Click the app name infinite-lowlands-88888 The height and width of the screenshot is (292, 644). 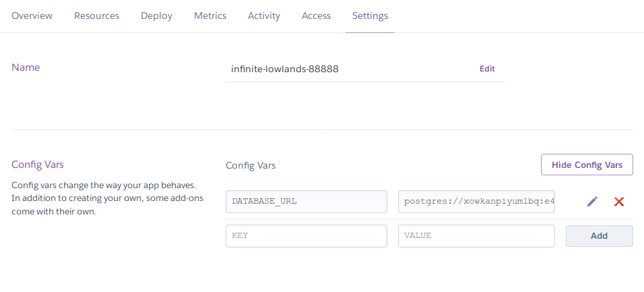tap(285, 69)
